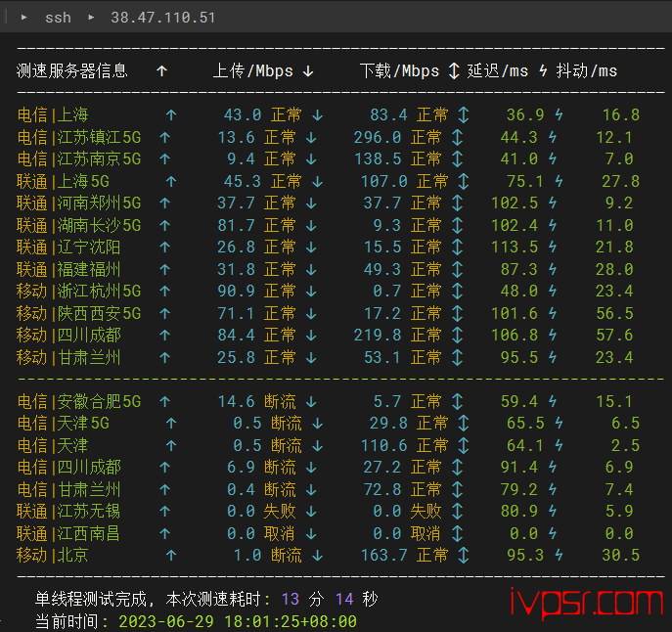Click upload arrow icon in 电信上海 row

(x=171, y=114)
